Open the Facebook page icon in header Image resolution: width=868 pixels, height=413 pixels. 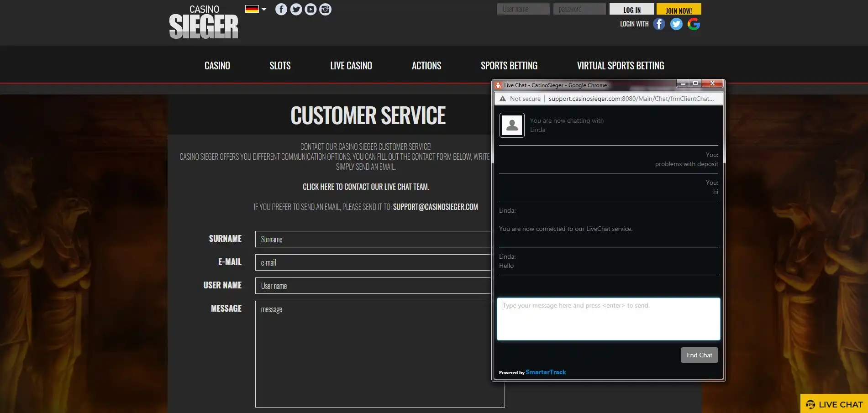pos(281,10)
